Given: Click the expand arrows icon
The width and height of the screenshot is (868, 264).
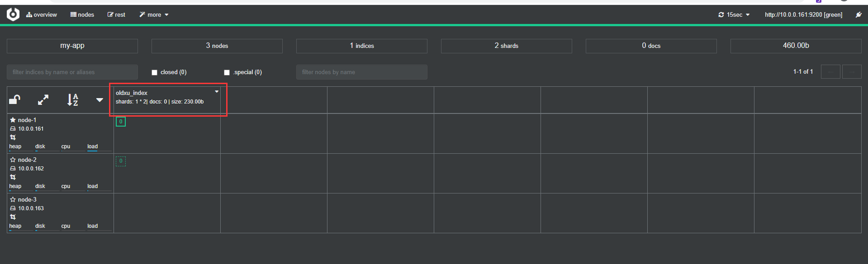Looking at the screenshot, I should pos(43,100).
